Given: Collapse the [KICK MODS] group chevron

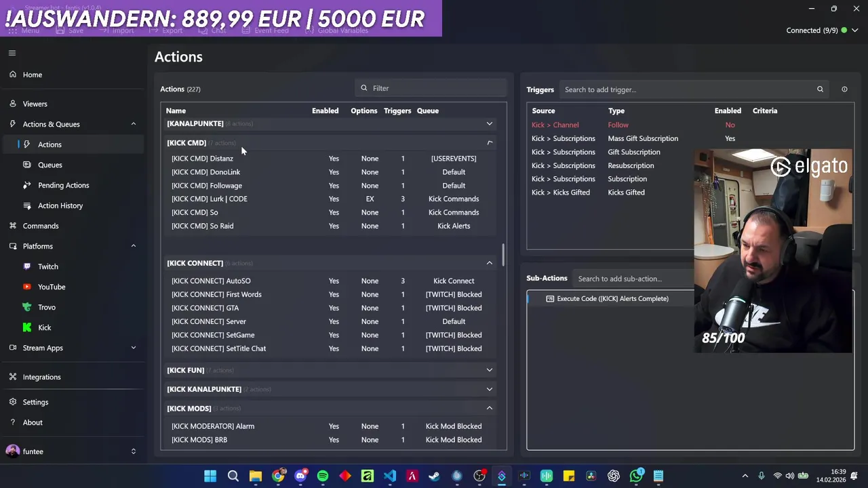Looking at the screenshot, I should click(490, 408).
